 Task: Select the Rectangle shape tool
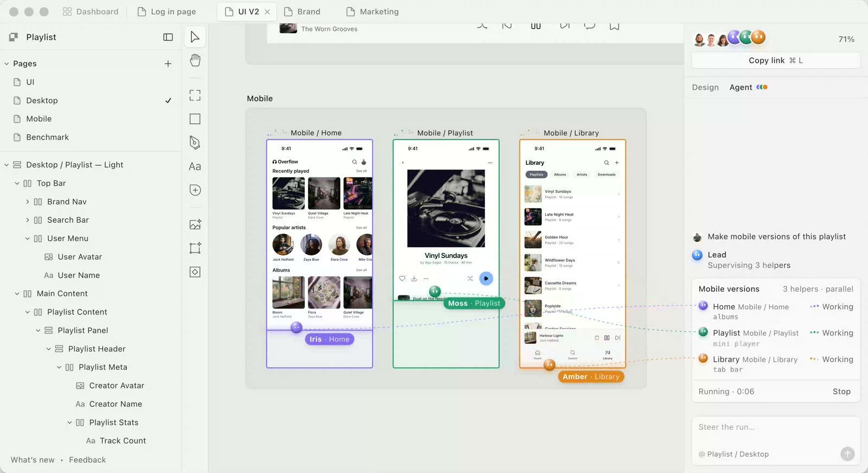195,119
